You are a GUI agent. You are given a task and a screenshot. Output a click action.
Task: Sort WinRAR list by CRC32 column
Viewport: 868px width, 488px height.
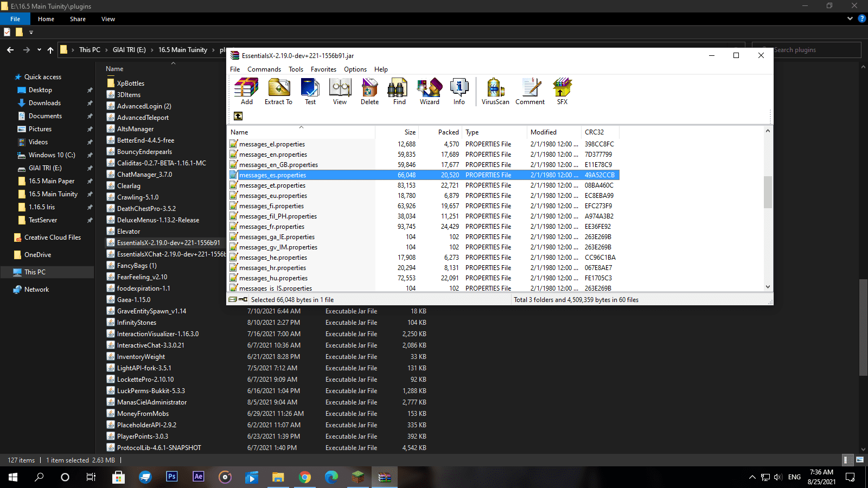click(599, 132)
